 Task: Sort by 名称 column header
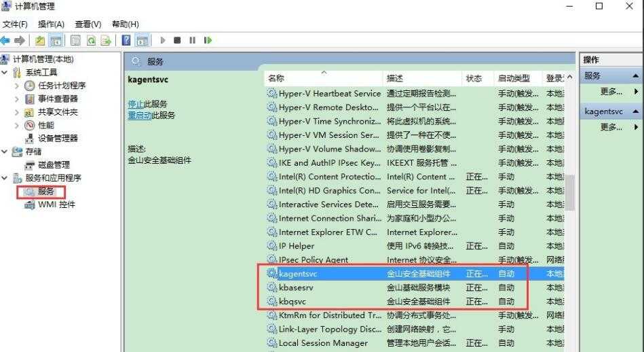point(324,78)
